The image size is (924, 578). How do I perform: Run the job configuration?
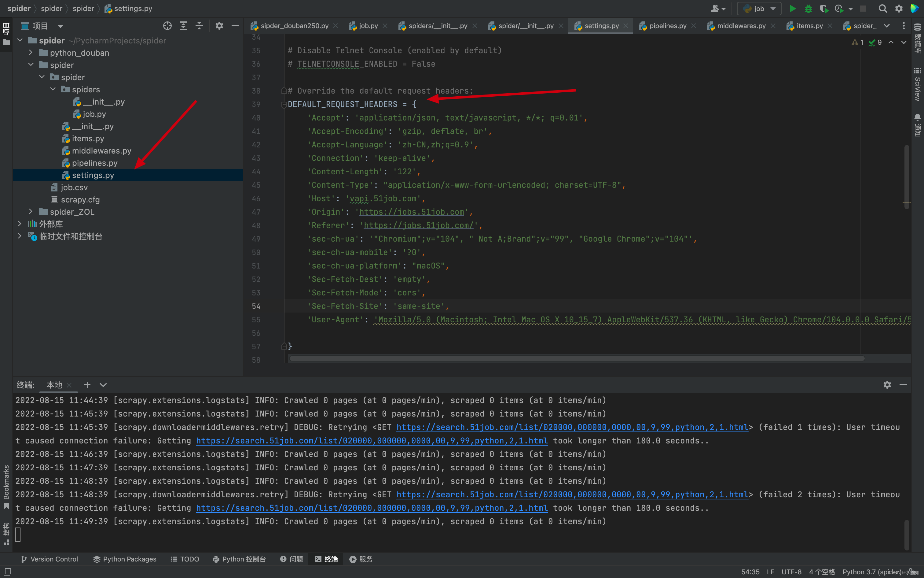793,9
